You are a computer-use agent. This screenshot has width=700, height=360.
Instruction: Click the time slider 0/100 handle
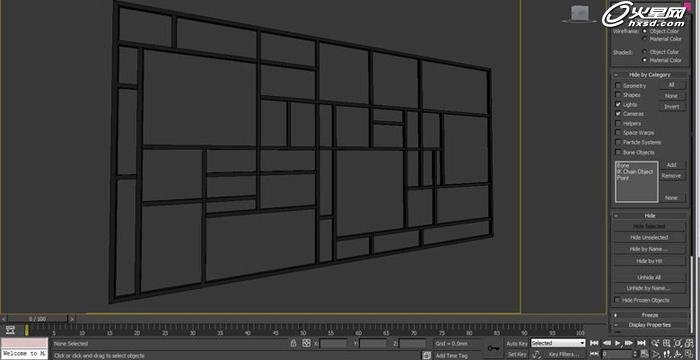38,318
